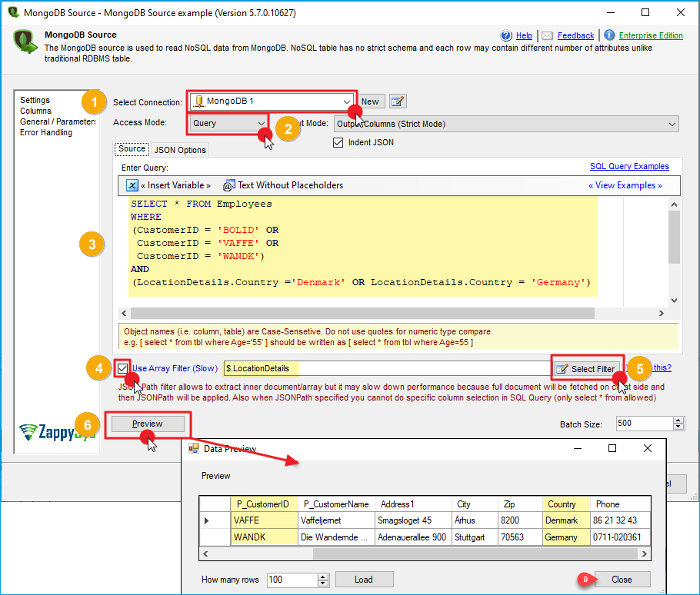700x595 pixels.
Task: Click the ZappySys logo
Action: point(57,432)
